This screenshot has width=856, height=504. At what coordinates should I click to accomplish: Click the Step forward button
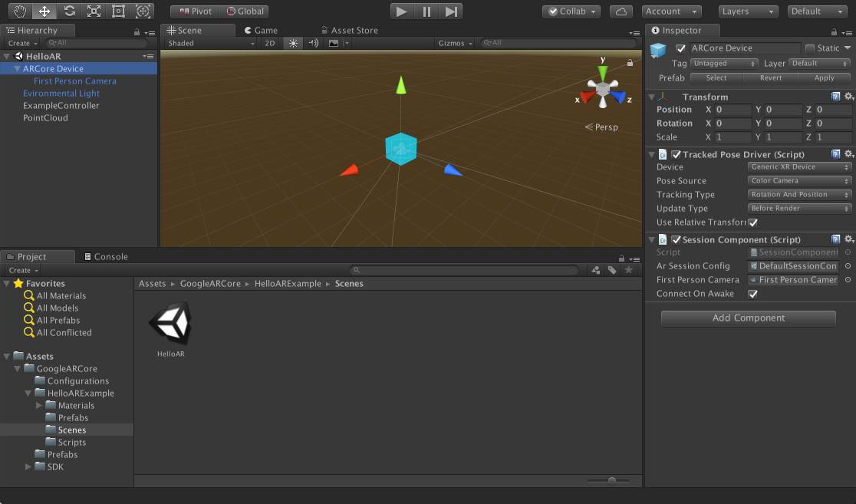[452, 11]
